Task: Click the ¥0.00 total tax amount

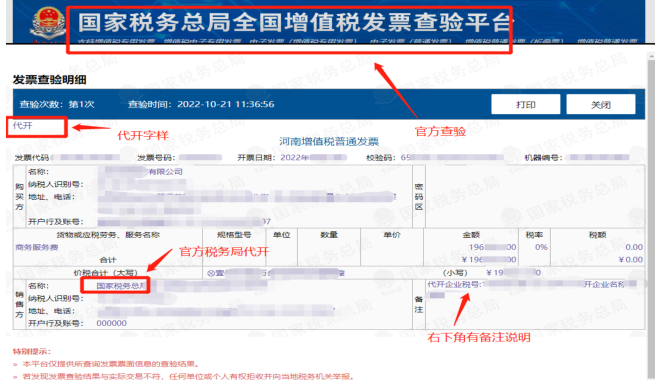Action: pyautogui.click(x=631, y=260)
